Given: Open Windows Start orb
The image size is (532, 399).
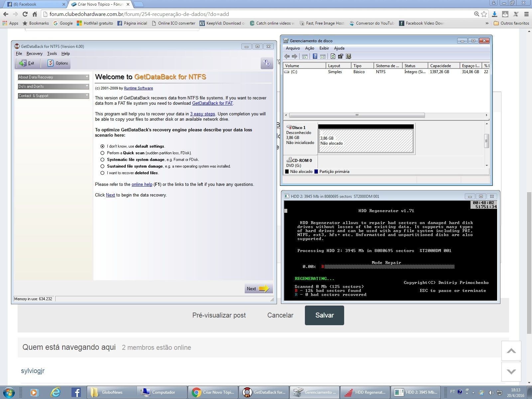Looking at the screenshot, I should pyautogui.click(x=9, y=392).
